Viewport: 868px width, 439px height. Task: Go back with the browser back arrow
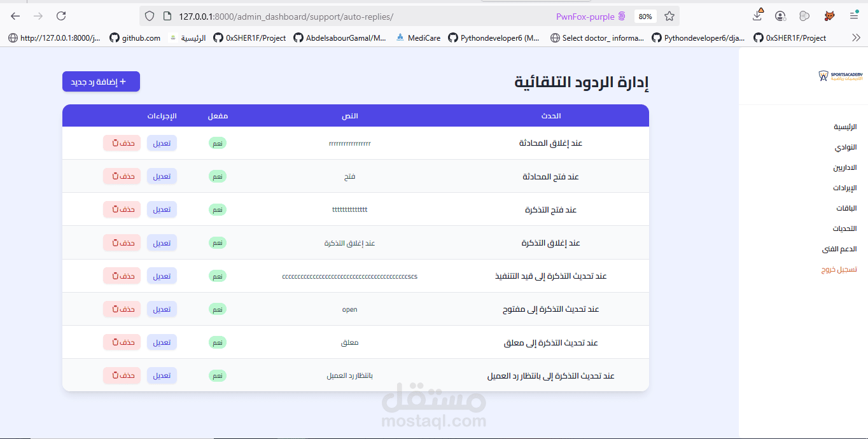pos(15,16)
